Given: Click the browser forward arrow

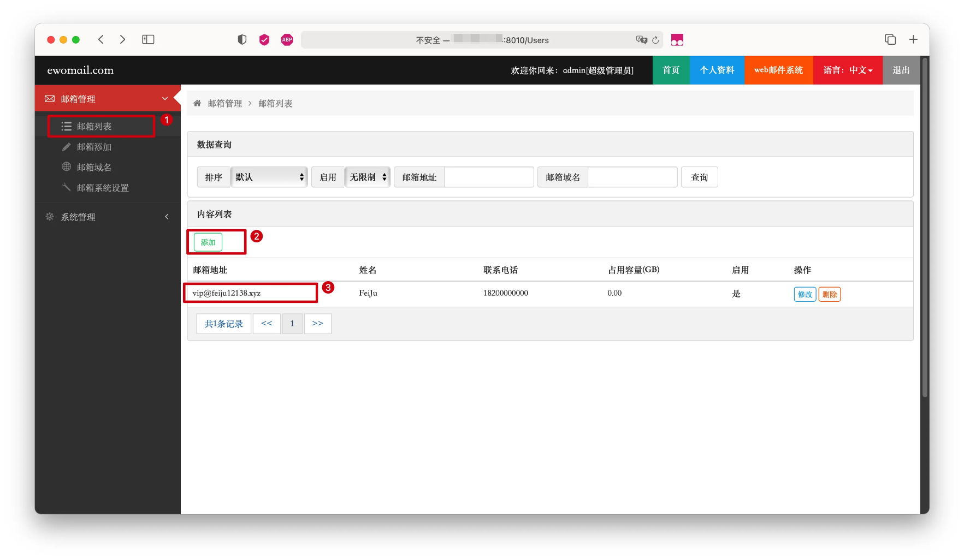Looking at the screenshot, I should pyautogui.click(x=122, y=39).
